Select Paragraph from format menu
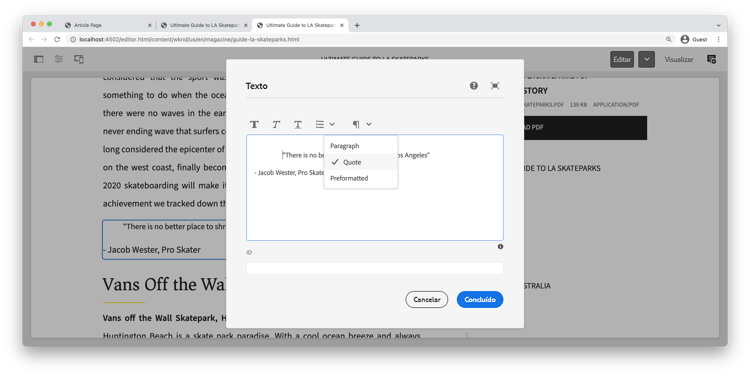Screen dimensions: 750x376 pos(361,146)
